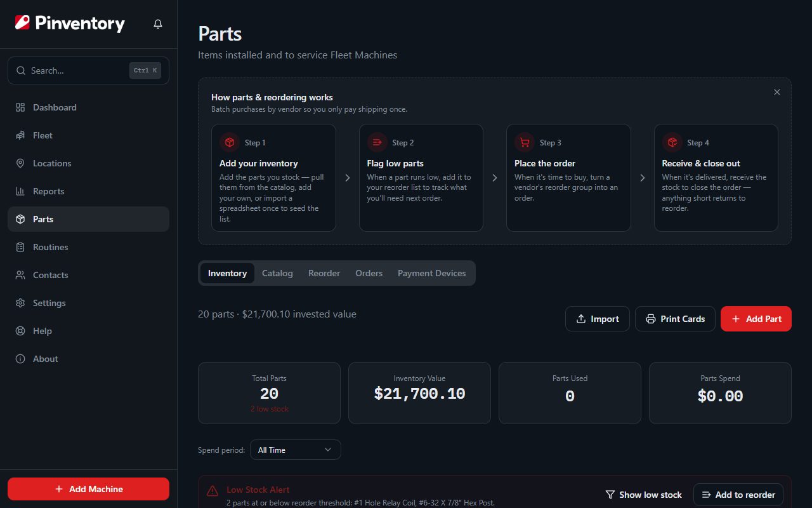Click the Contacts people icon

(20, 275)
